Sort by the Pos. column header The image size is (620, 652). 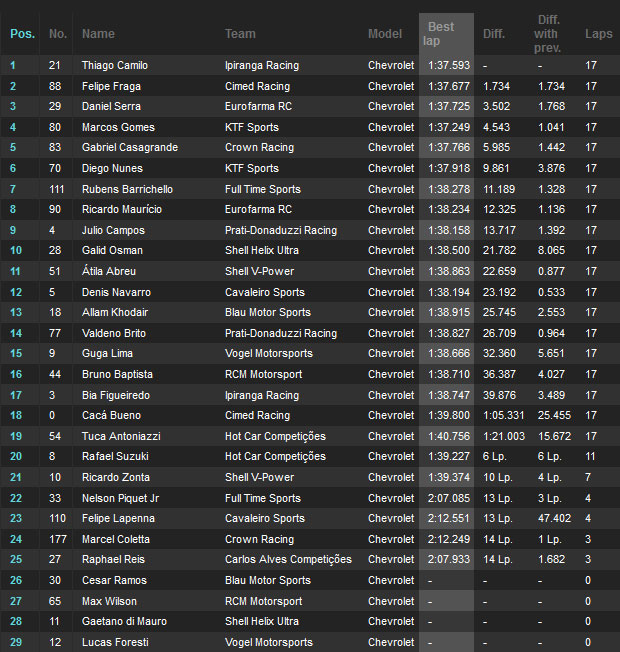coord(22,34)
